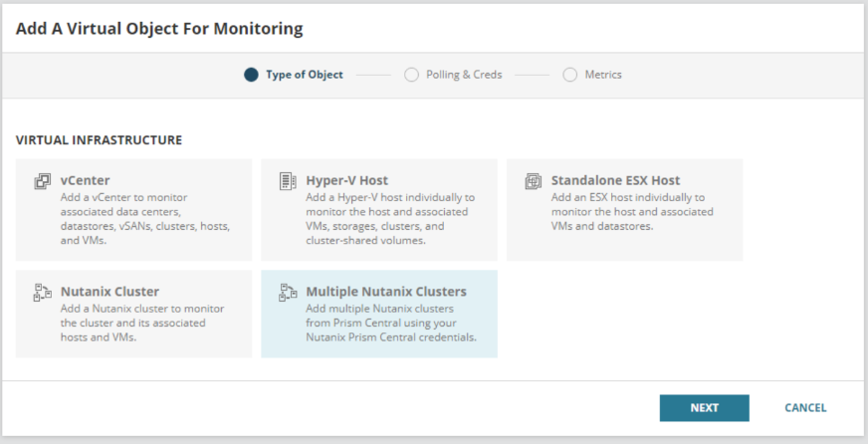Choose the Standalone ESX Host title
This screenshot has width=868, height=444.
click(615, 180)
